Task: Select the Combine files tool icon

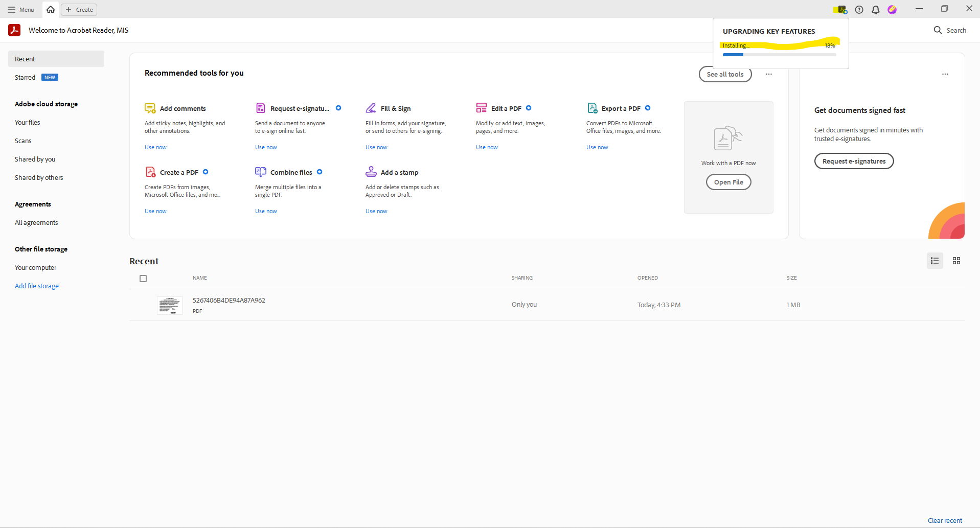Action: point(261,172)
